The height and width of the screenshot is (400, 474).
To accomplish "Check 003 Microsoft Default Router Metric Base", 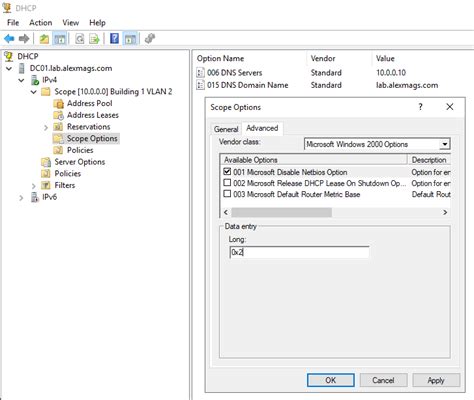I will pyautogui.click(x=227, y=194).
